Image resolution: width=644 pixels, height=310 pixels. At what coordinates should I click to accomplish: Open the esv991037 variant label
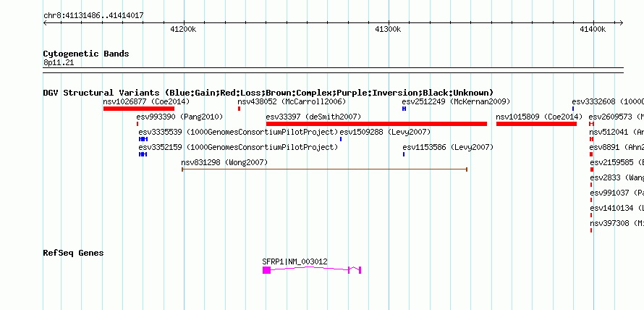tap(617, 193)
